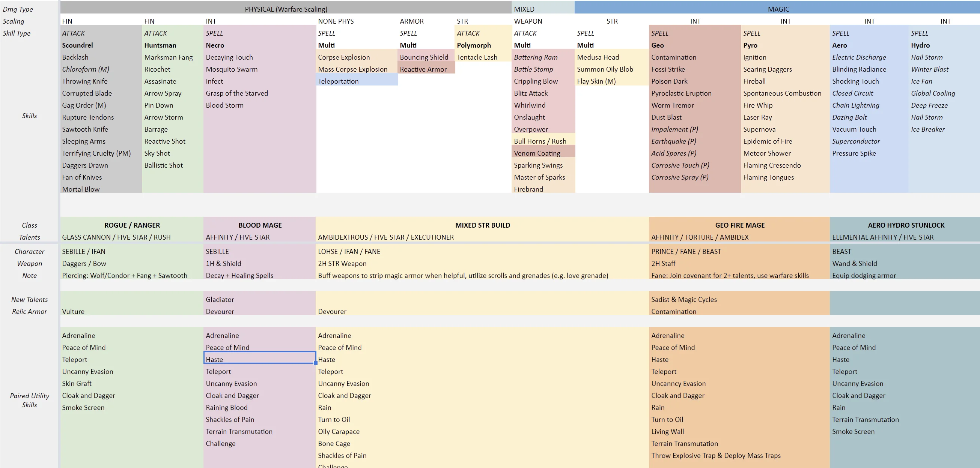Select the Hydro heading cell
The height and width of the screenshot is (468, 980).
point(944,45)
